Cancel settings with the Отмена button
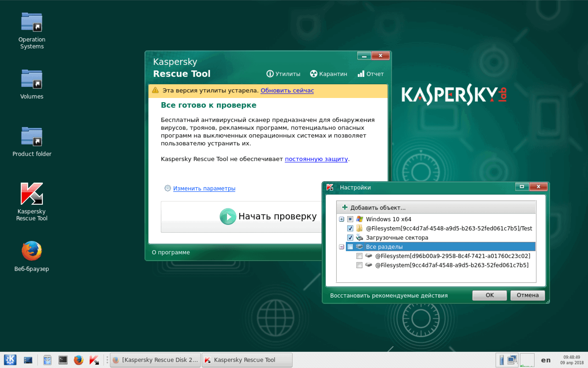This screenshot has width=588, height=368. pos(527,295)
